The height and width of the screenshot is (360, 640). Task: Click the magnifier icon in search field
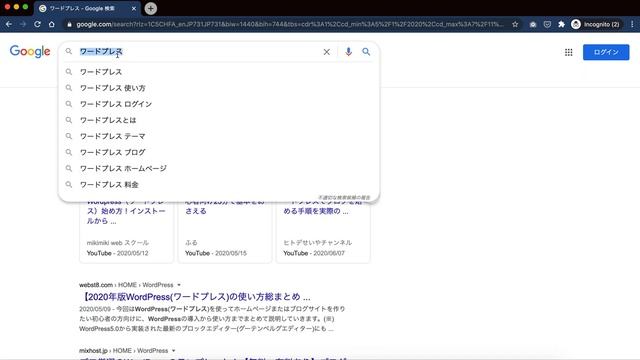[69, 51]
